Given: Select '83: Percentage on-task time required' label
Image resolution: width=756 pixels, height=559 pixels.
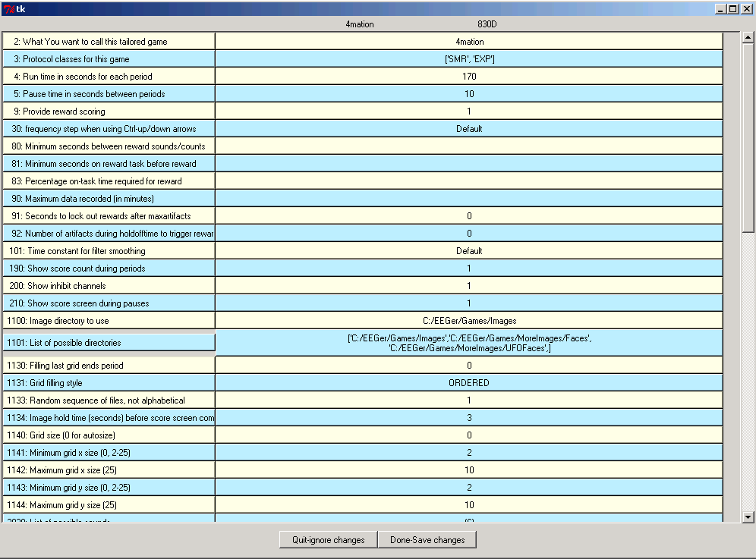Looking at the screenshot, I should coord(109,181).
